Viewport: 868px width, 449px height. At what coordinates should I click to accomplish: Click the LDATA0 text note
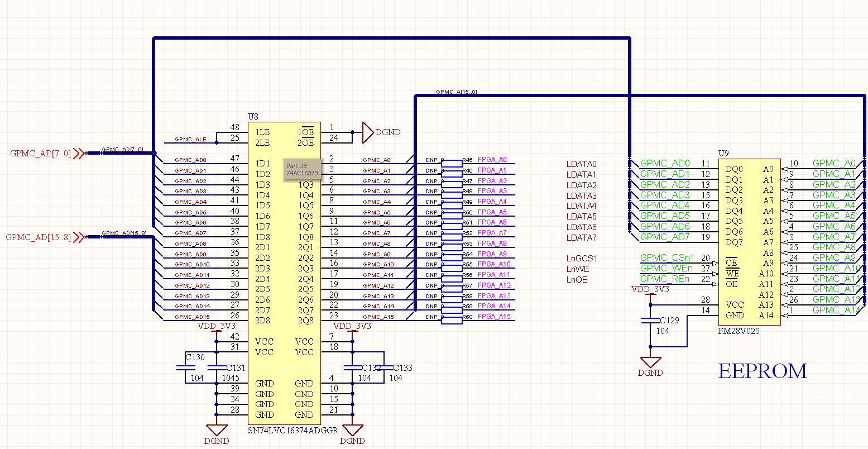(582, 164)
